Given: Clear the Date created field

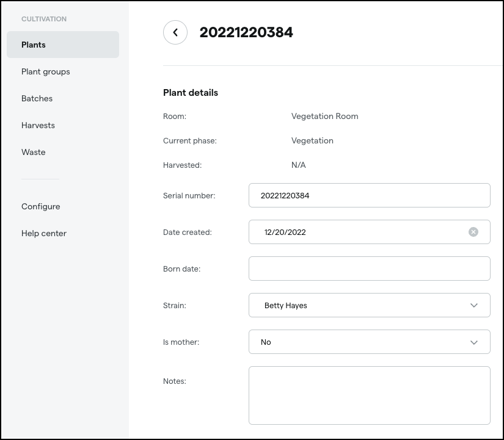Looking at the screenshot, I should click(x=473, y=232).
